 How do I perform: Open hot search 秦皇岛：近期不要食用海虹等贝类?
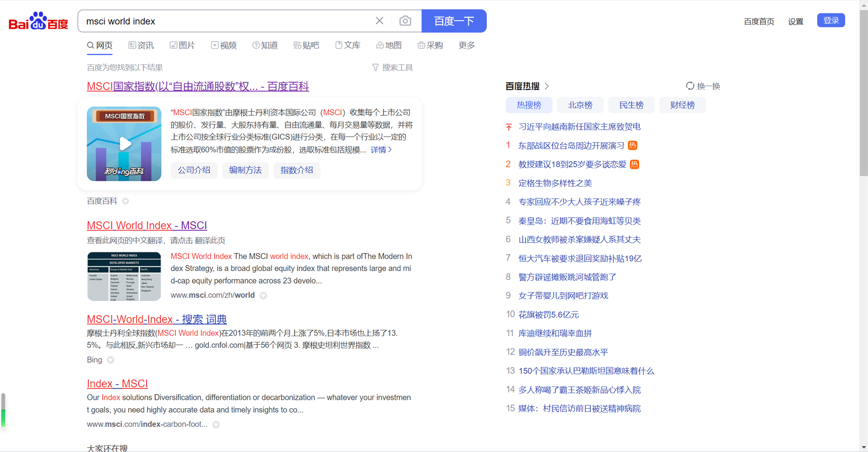tap(579, 221)
